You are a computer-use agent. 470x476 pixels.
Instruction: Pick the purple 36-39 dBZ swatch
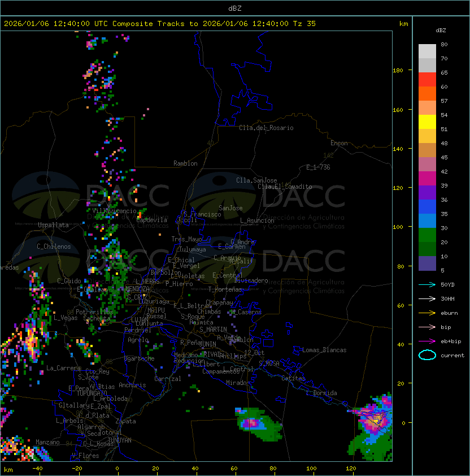click(x=427, y=193)
